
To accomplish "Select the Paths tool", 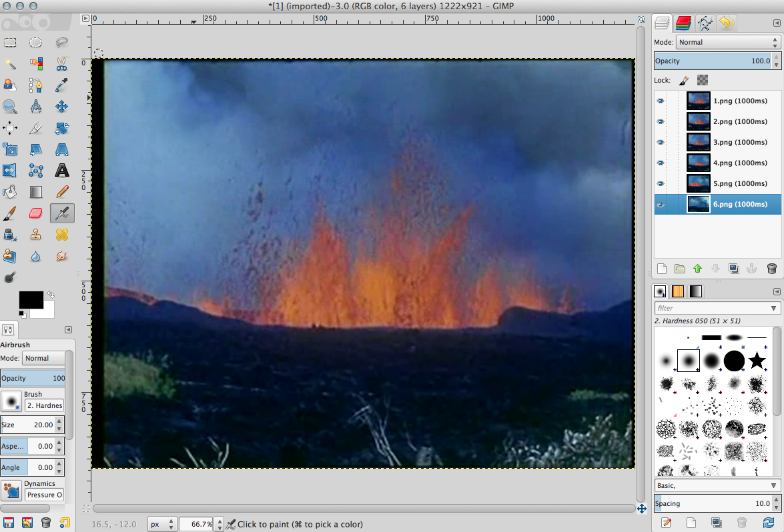I will (35, 85).
